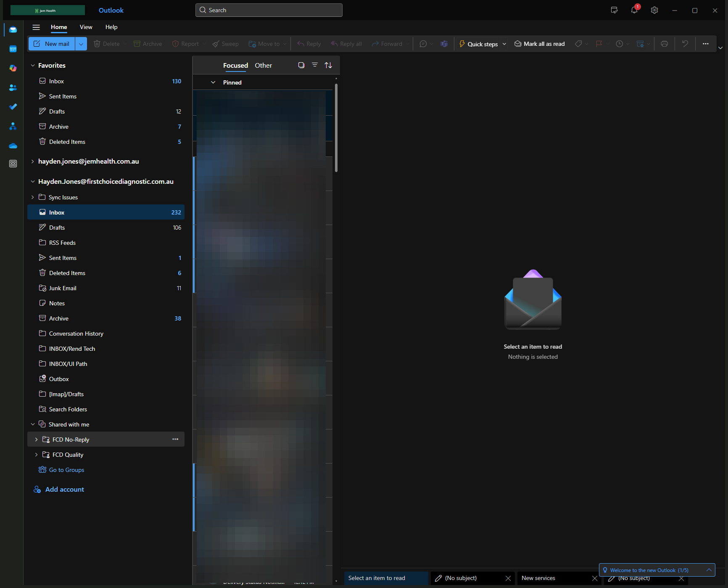Open the Search Folders item
This screenshot has height=588, width=728.
106,409
